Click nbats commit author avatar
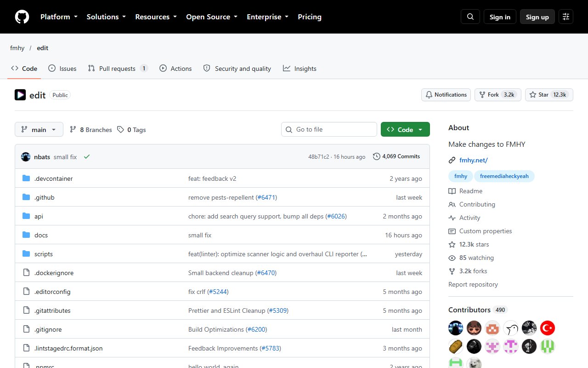Image resolution: width=588 pixels, height=368 pixels. coord(26,157)
